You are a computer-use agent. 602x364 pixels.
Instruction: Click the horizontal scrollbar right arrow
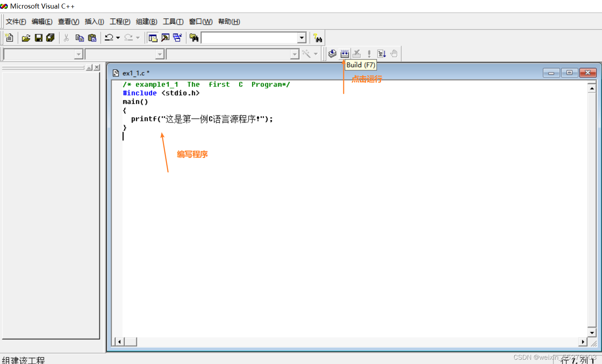click(x=583, y=342)
